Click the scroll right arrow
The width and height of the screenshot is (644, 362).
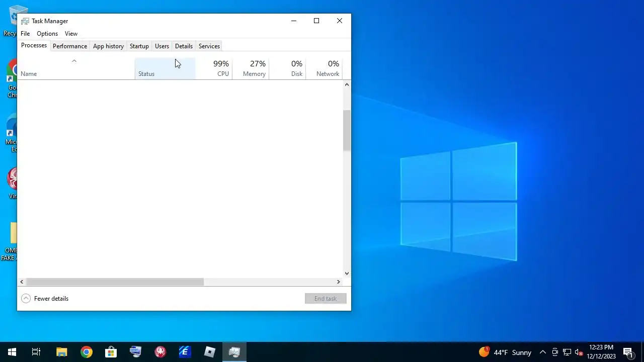(x=339, y=282)
